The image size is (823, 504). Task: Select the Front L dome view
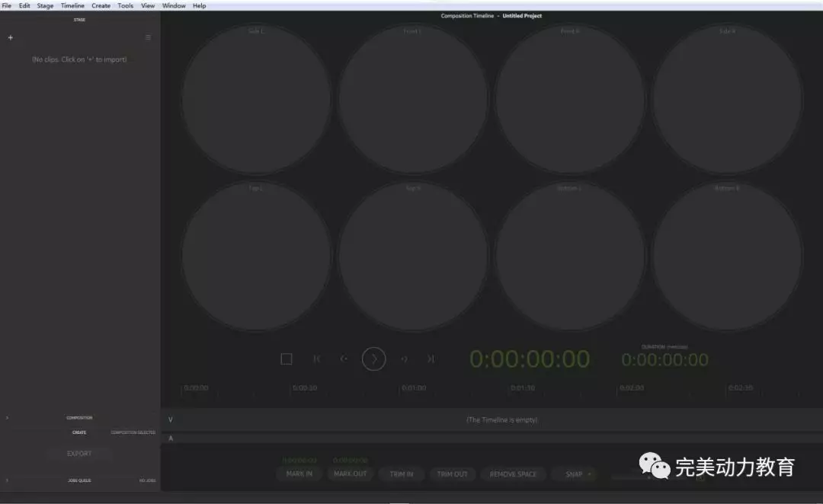[x=412, y=99]
